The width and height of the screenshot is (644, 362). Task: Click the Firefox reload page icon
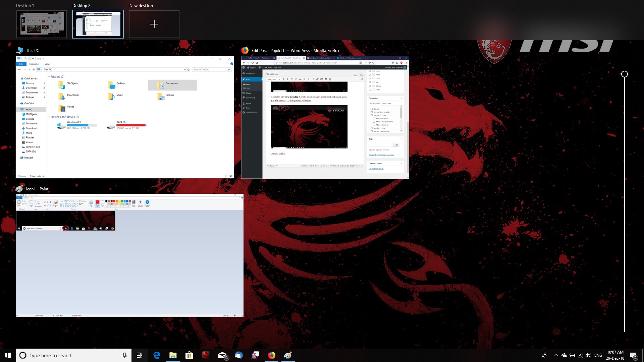pyautogui.click(x=253, y=63)
